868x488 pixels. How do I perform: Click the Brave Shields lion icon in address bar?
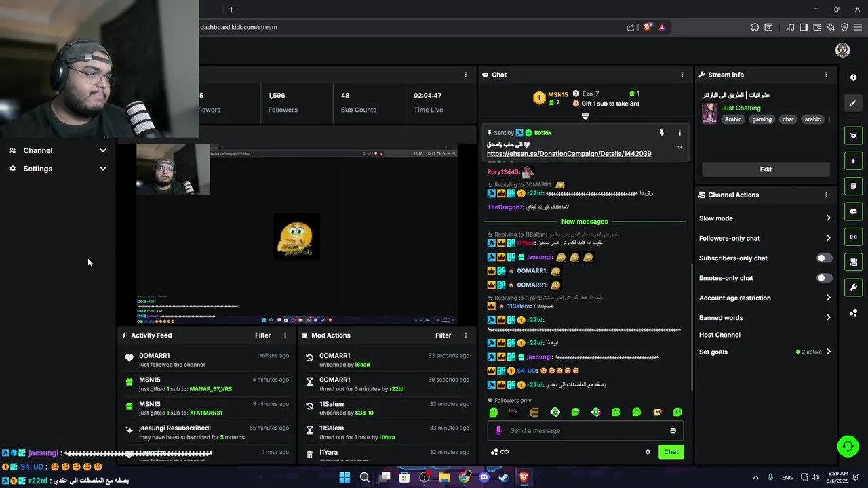tap(647, 27)
